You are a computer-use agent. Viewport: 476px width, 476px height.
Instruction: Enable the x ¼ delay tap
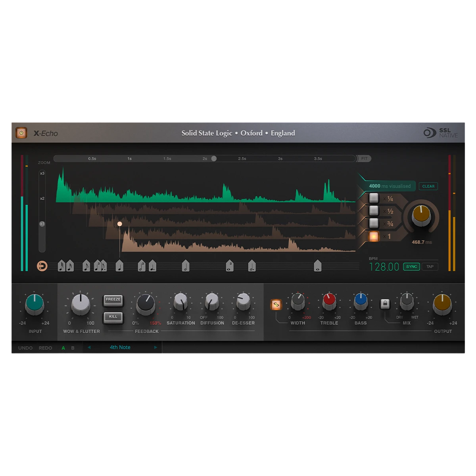pyautogui.click(x=374, y=198)
